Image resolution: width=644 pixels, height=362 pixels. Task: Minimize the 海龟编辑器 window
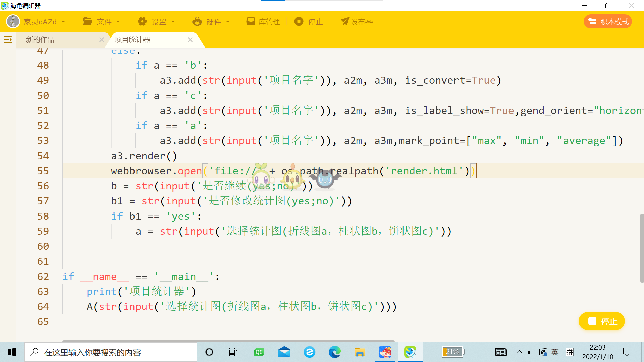tap(585, 6)
